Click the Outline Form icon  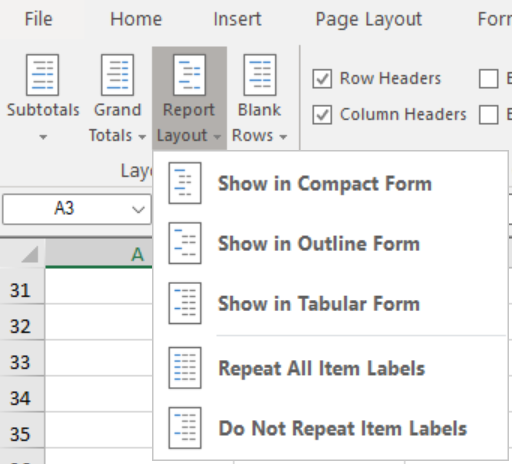coord(185,243)
